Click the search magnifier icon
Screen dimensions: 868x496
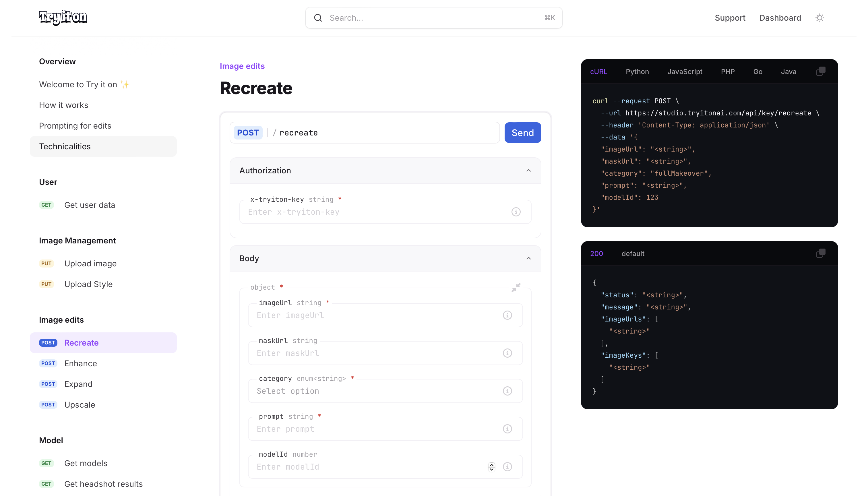coord(318,18)
